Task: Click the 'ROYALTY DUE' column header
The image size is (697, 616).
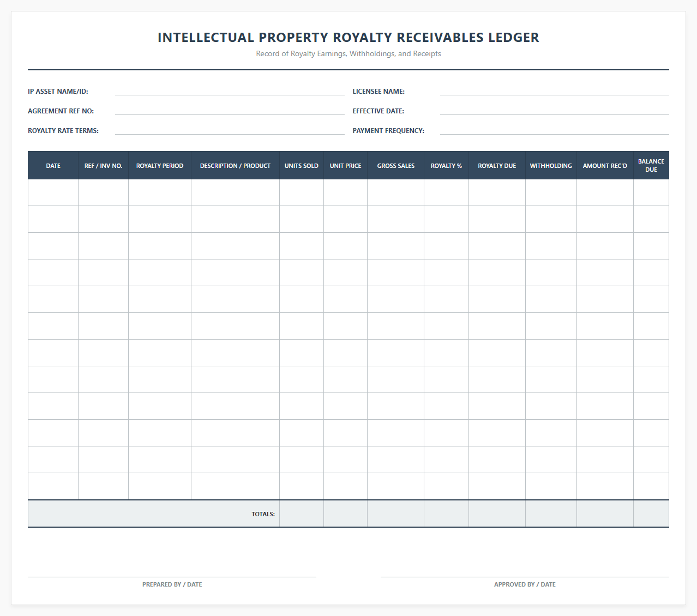Action: (497, 165)
